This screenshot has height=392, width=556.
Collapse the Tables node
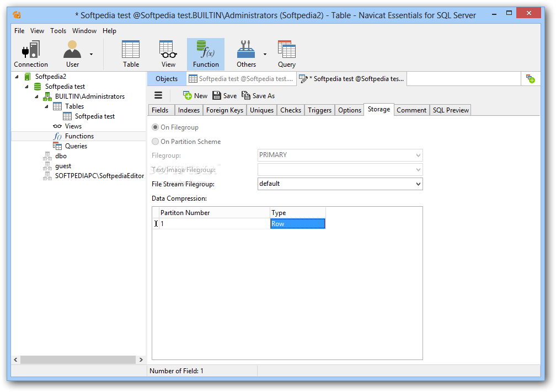click(x=46, y=106)
